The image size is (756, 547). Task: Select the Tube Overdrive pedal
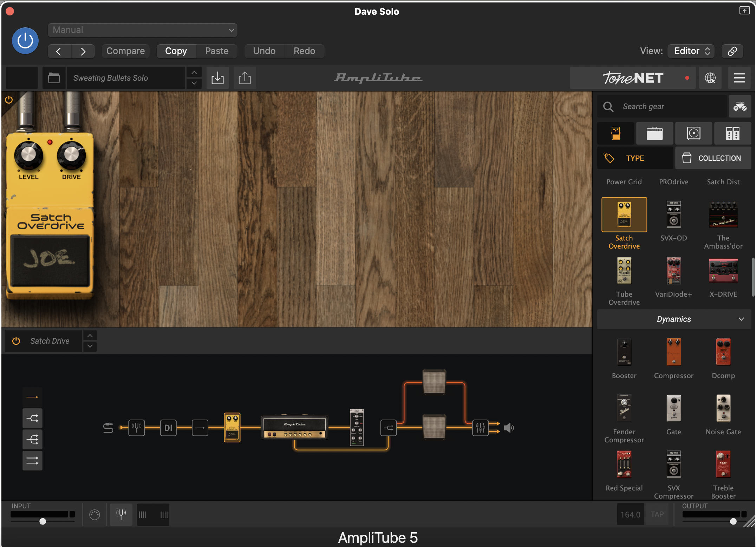(624, 271)
